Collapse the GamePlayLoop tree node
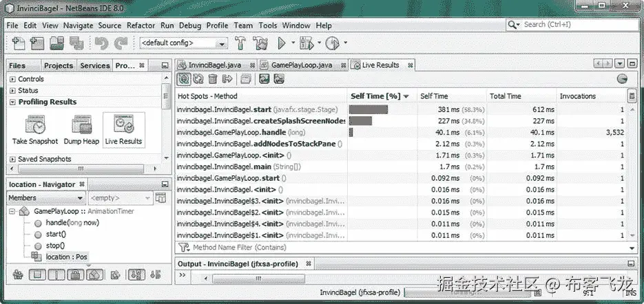 (12, 211)
